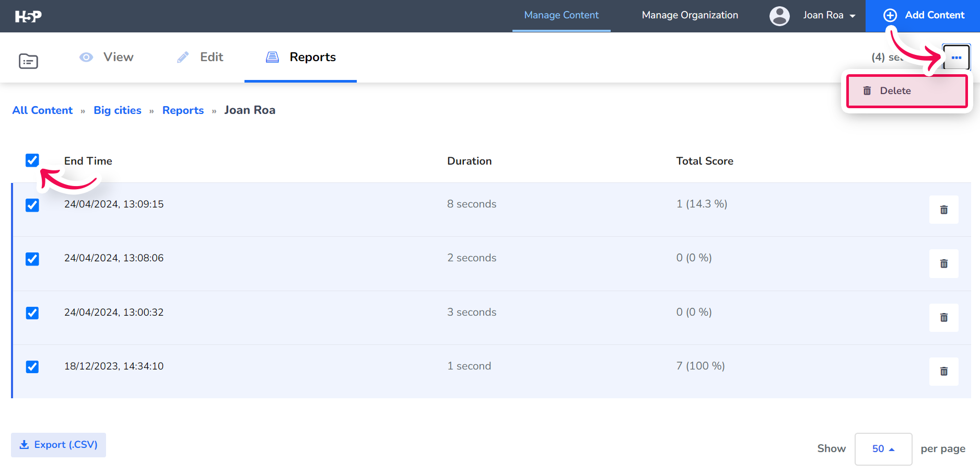Open Manage Content in top navigation
Viewport: 980px width, 473px height.
(x=561, y=15)
